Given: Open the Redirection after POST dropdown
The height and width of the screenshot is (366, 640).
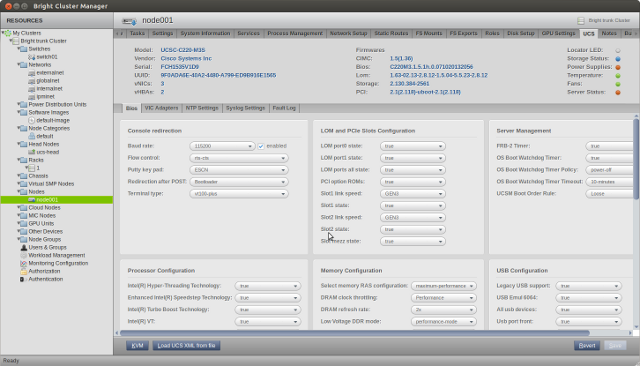Looking at the screenshot, I should pos(239,182).
